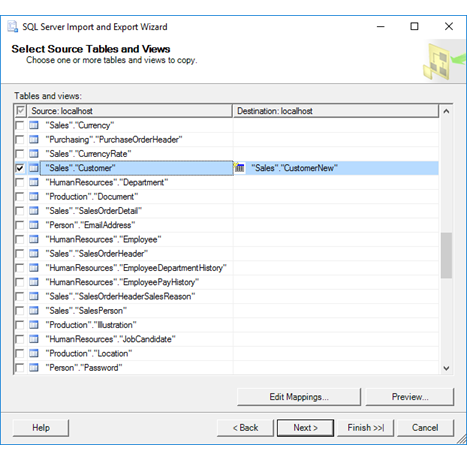
Task: Click the table icon beside "HumanResources"."Department"
Action: tap(34, 182)
